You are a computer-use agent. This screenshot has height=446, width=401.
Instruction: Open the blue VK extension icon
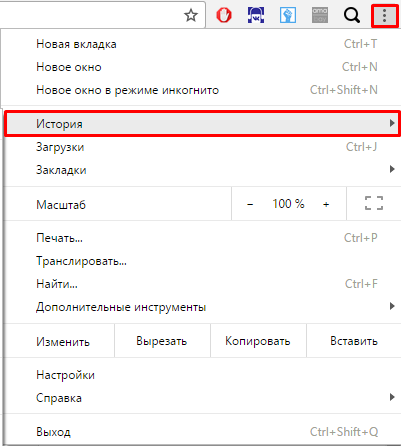pyautogui.click(x=256, y=15)
